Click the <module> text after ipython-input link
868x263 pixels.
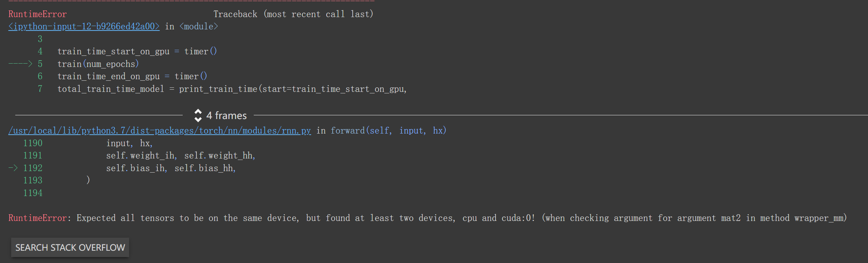point(199,26)
